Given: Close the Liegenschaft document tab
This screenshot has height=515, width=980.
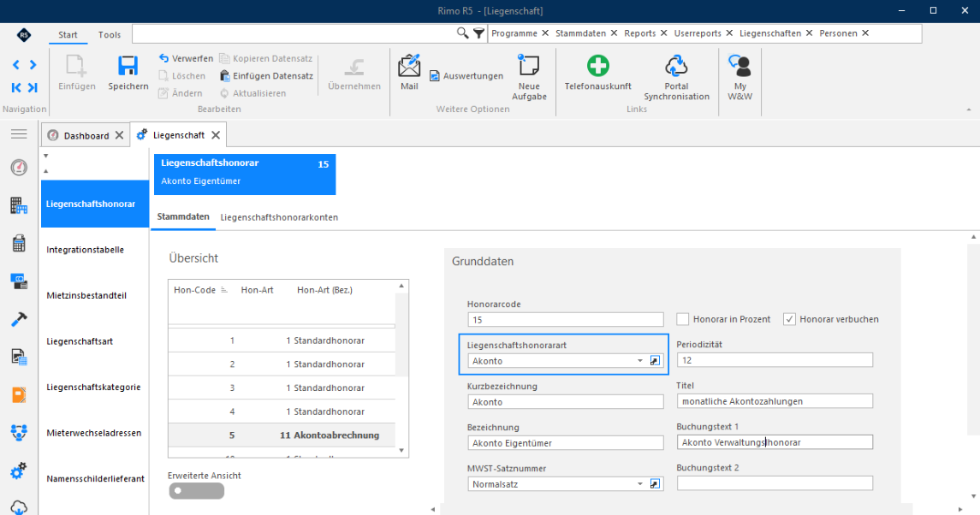Looking at the screenshot, I should 216,135.
